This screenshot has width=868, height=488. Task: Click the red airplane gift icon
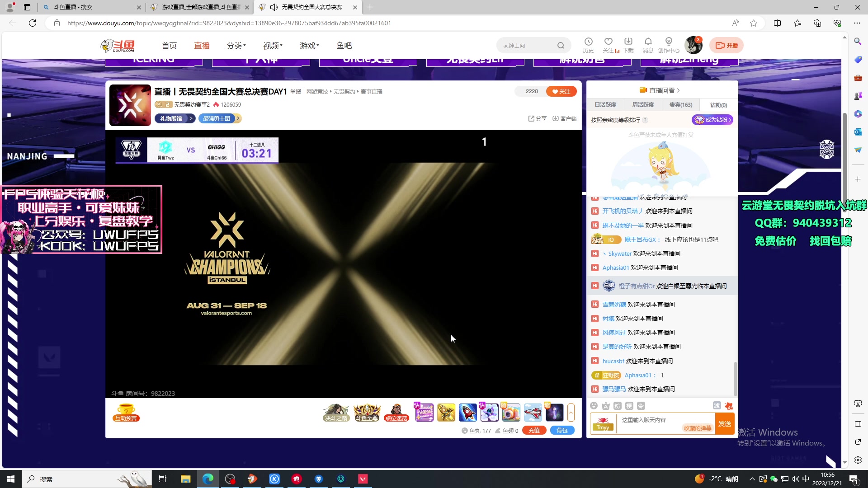click(x=533, y=413)
